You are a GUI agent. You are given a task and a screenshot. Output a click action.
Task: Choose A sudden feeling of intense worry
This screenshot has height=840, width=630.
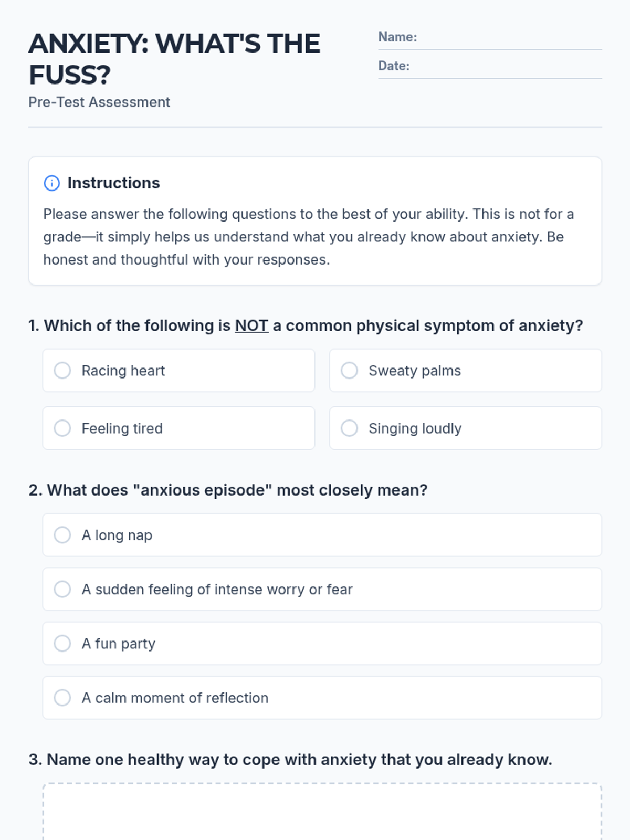point(62,589)
